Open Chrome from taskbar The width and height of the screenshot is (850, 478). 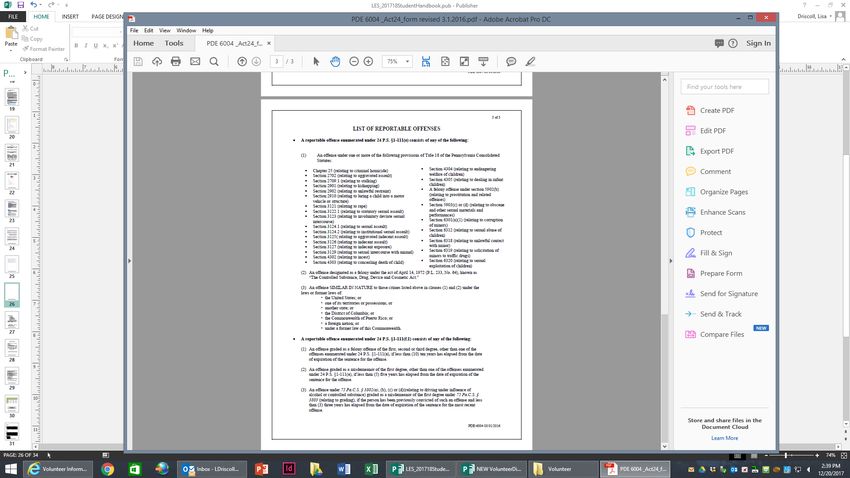[x=107, y=469]
